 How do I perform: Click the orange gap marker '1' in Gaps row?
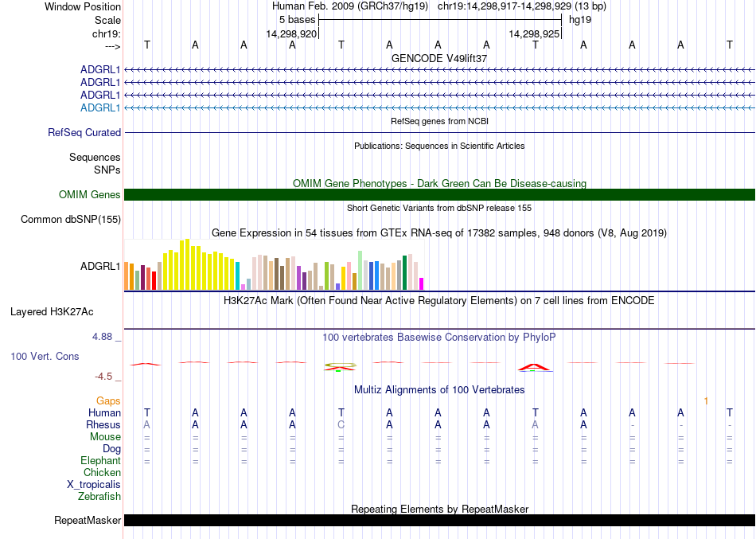point(705,400)
